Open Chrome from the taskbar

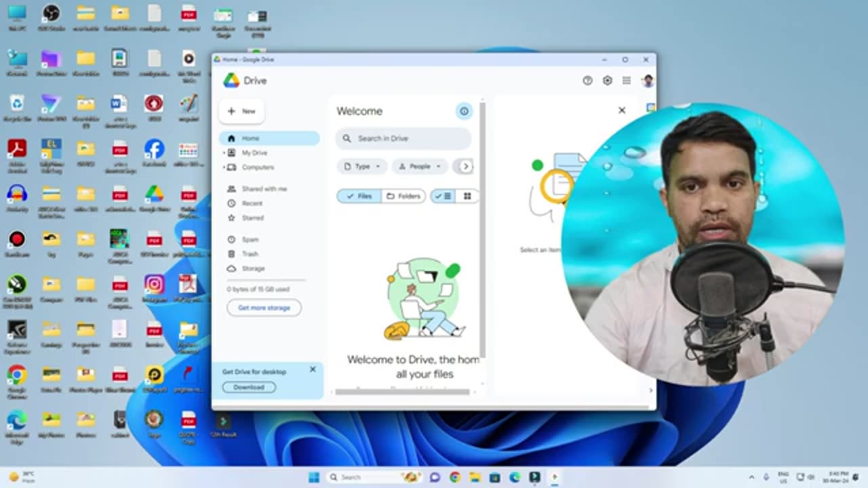click(x=454, y=477)
